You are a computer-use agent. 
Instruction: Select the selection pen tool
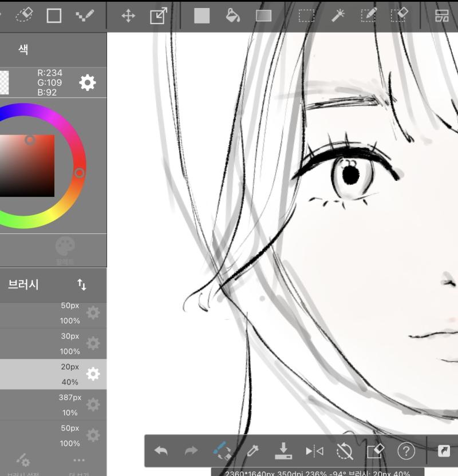click(x=369, y=15)
